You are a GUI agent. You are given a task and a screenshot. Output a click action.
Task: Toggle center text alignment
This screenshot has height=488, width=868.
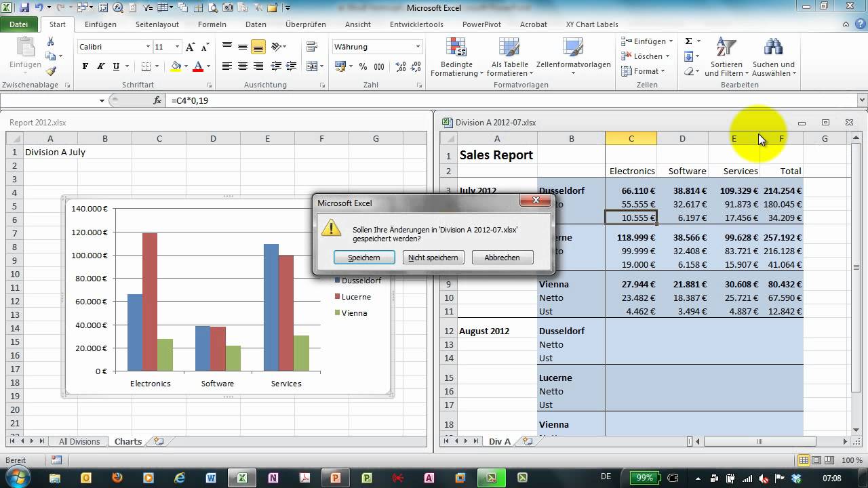pyautogui.click(x=242, y=66)
